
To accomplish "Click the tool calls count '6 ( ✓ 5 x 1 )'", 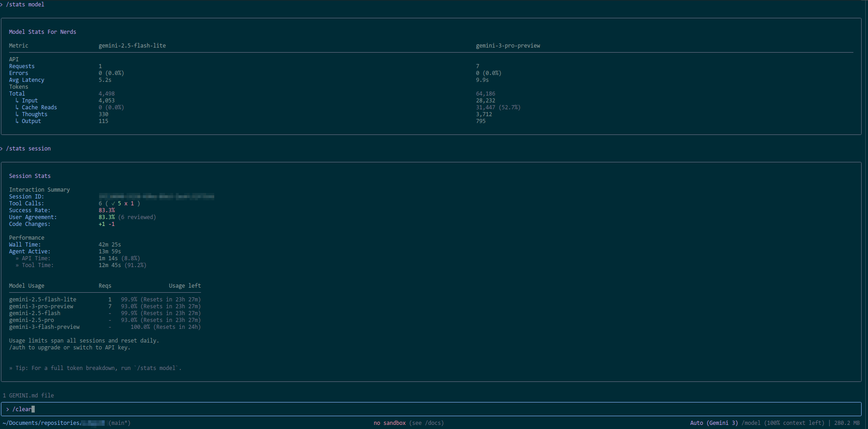I will click(119, 204).
